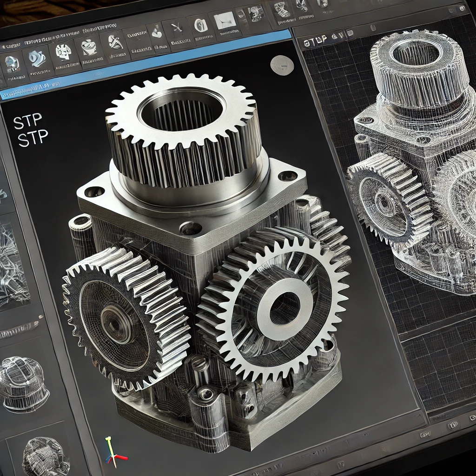Click the round grey button in the main viewport corner
Image resolution: width=476 pixels, height=476 pixels.
click(282, 65)
